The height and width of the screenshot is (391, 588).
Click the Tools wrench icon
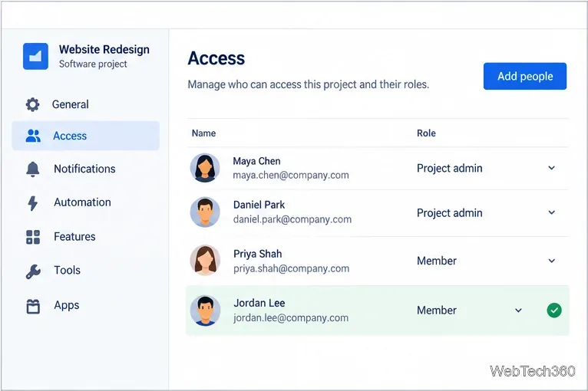(33, 271)
